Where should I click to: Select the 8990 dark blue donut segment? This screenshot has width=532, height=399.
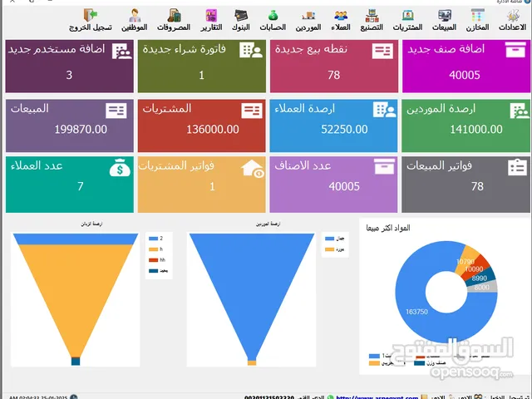click(x=481, y=277)
